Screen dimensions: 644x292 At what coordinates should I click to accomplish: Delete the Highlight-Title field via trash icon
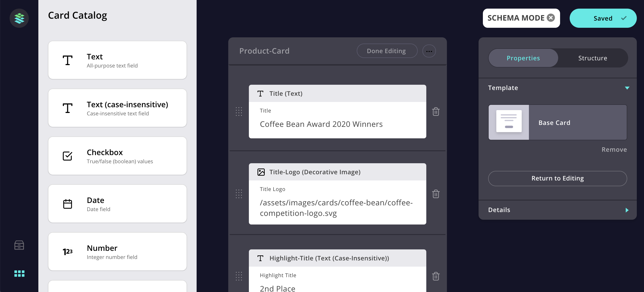[x=435, y=276]
